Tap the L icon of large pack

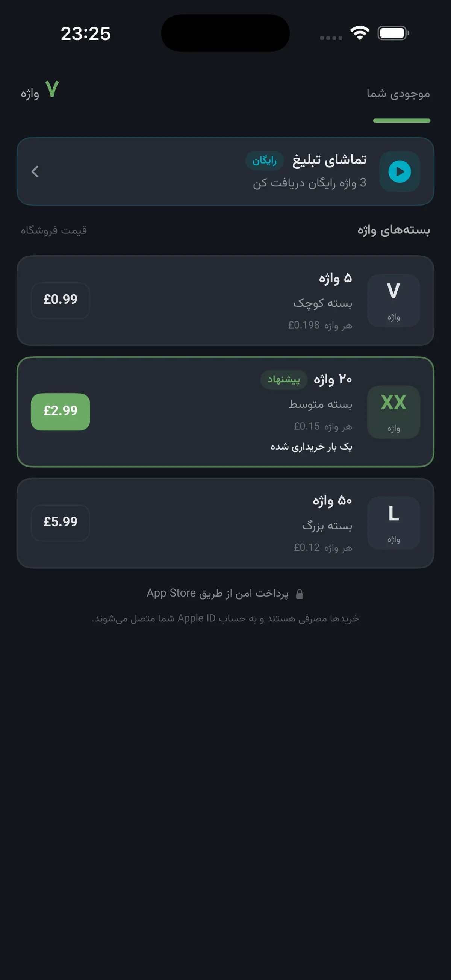click(x=393, y=523)
